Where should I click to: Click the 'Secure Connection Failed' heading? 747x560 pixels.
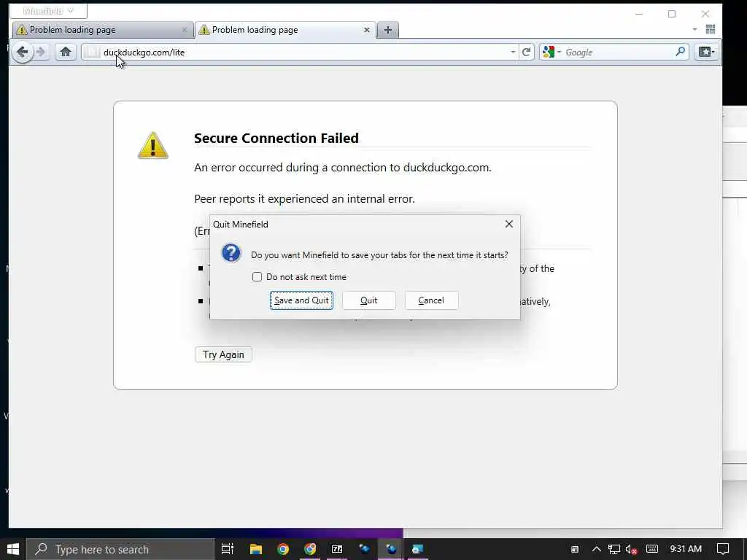(x=276, y=138)
